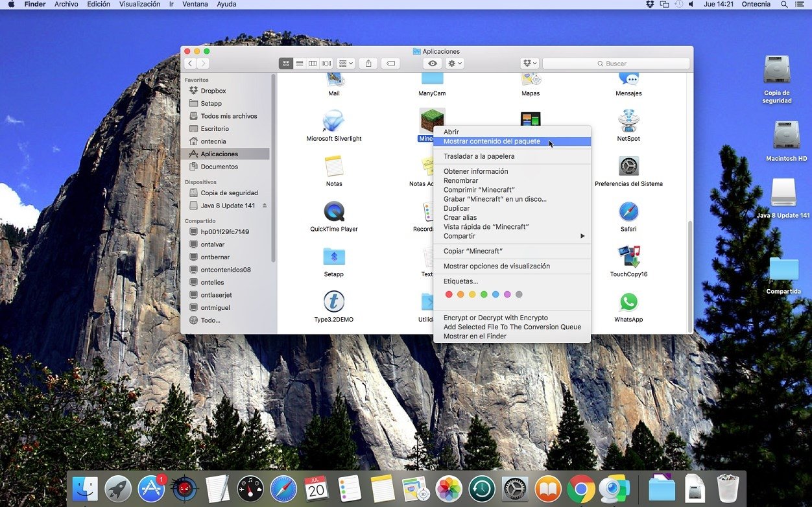Click the Buscar search field
This screenshot has height=507, width=812.
point(616,64)
